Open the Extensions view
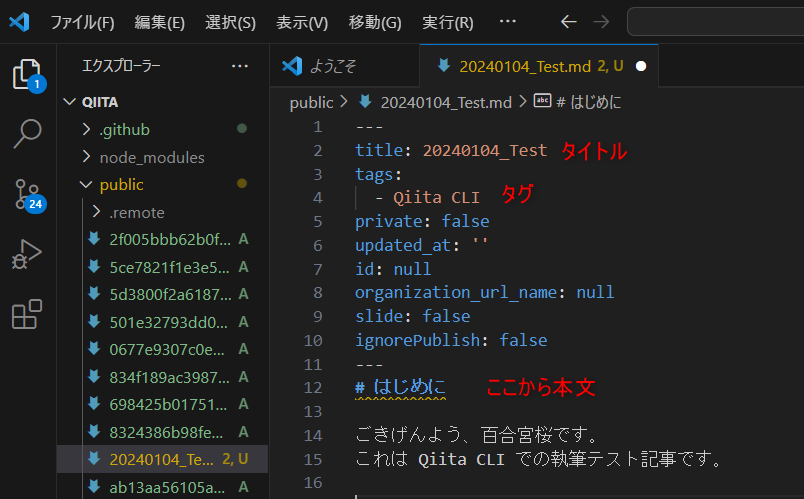 pos(27,314)
